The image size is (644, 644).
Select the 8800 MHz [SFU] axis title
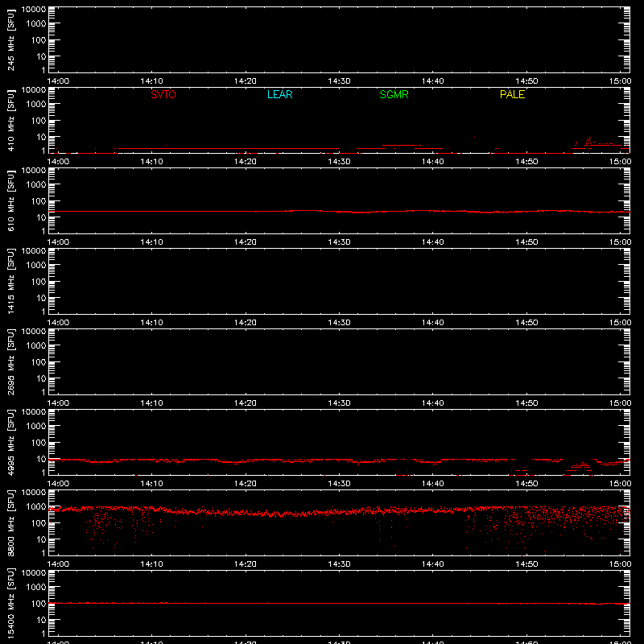(x=10, y=522)
